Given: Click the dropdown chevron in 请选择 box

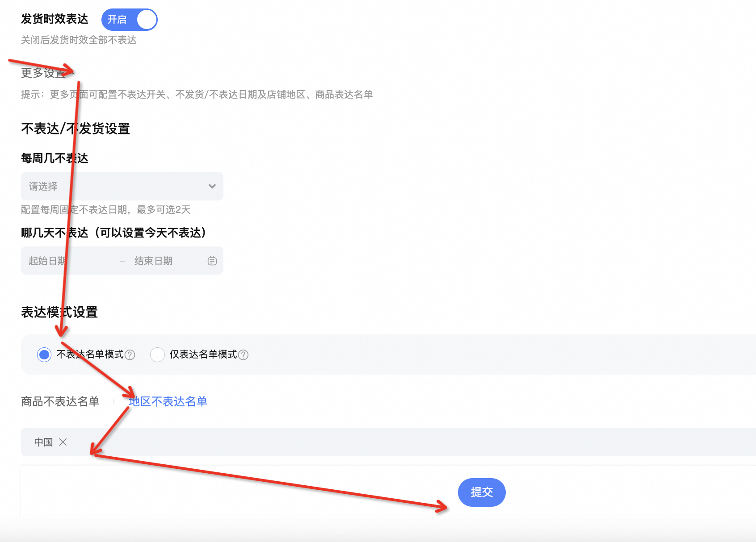Looking at the screenshot, I should click(x=212, y=186).
